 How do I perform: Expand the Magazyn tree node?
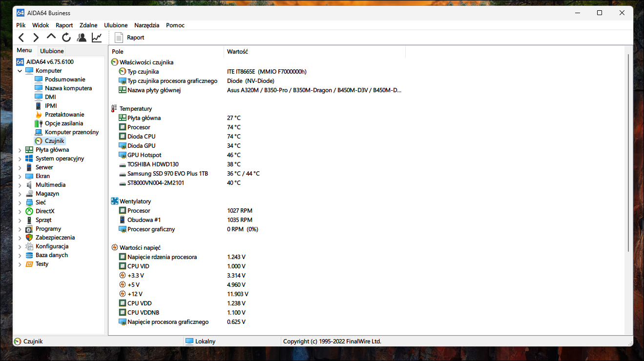tap(20, 194)
